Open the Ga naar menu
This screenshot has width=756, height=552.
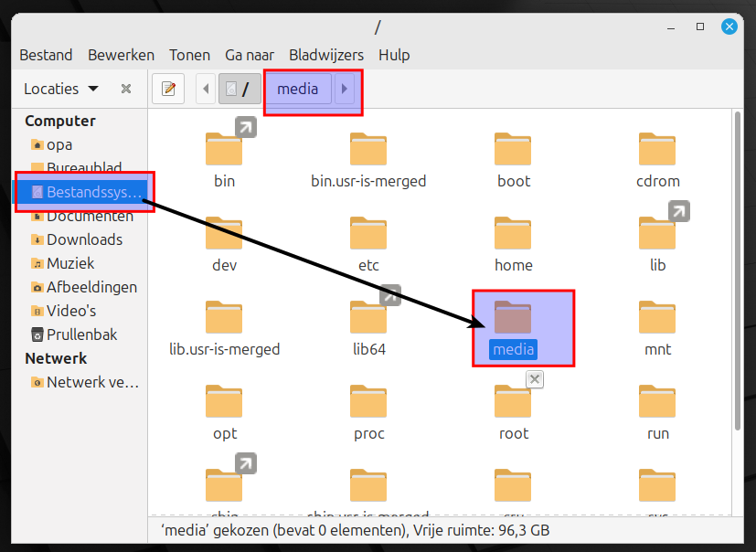point(250,55)
